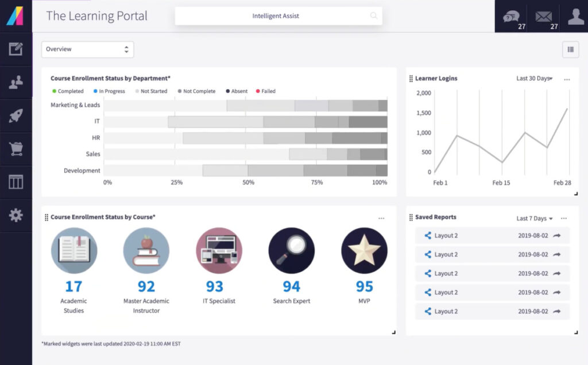Open Course Enrollment by Course options menu
Viewport: 588px width, 365px height.
point(381,218)
